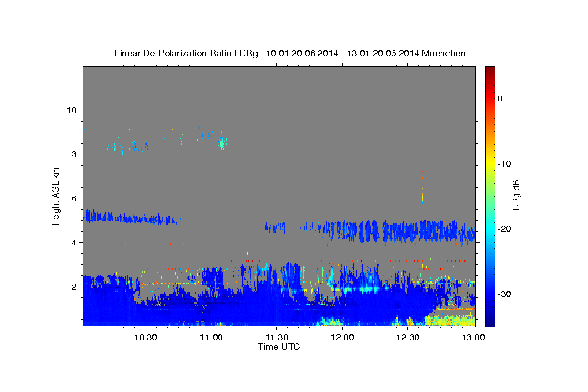The image size is (588, 392).
Task: Click the 10:30 time tick label
Action: (146, 337)
